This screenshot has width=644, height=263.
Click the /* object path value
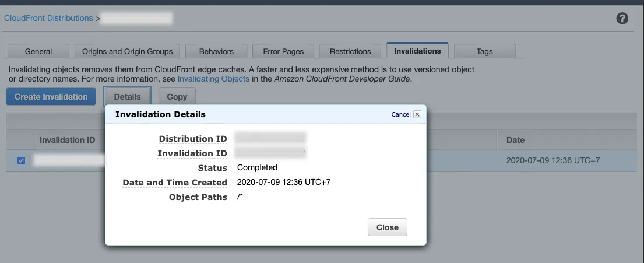240,197
